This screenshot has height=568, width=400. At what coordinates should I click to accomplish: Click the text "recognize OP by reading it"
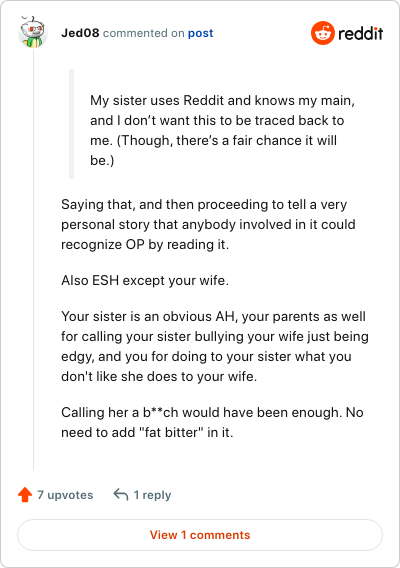click(x=145, y=245)
